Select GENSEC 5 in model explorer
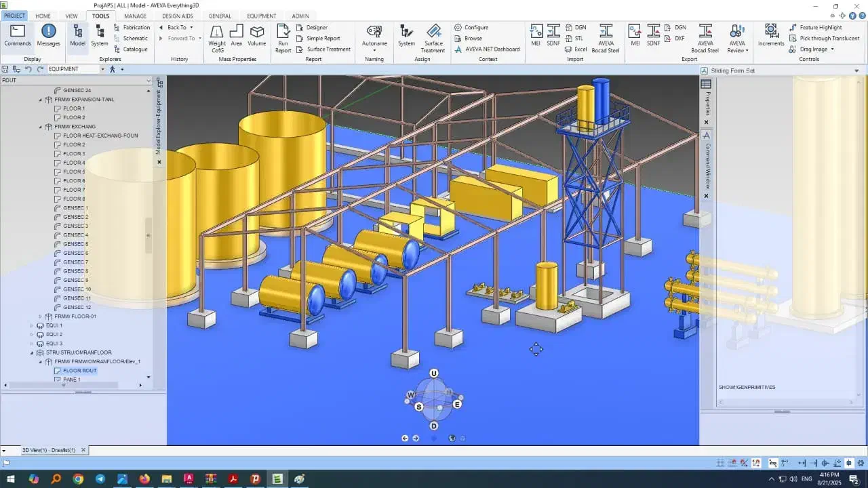 pyautogui.click(x=76, y=244)
